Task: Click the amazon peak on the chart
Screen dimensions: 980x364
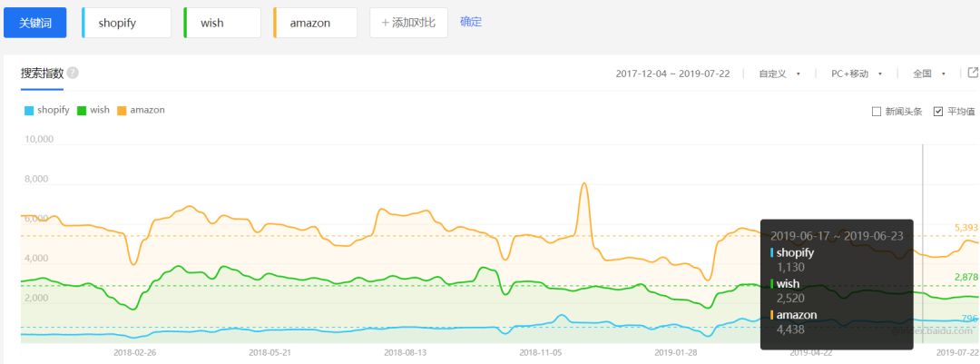Action: point(583,184)
